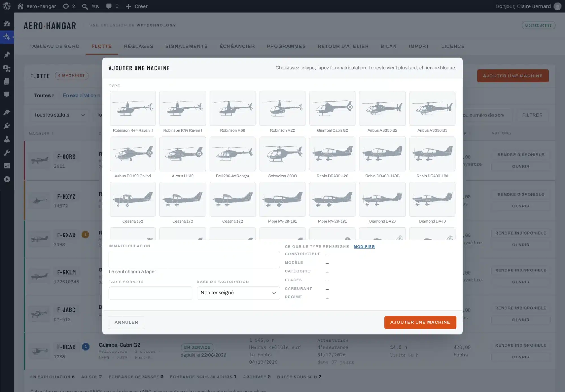Choose the Airbus H130 type

point(182,154)
